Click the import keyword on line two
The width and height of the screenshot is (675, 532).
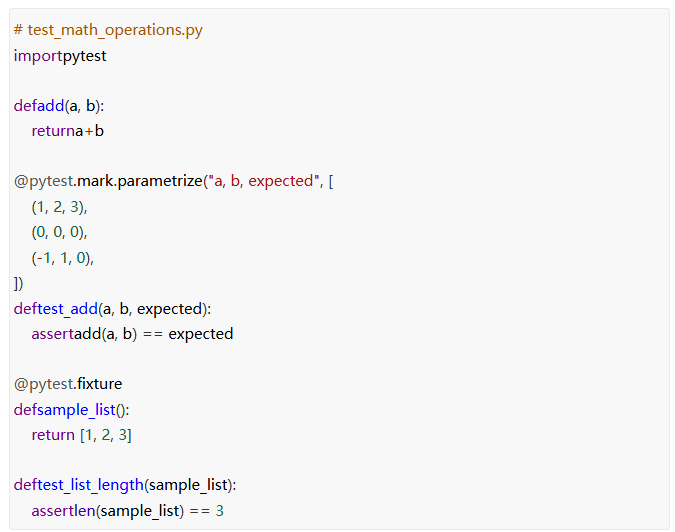coord(37,56)
